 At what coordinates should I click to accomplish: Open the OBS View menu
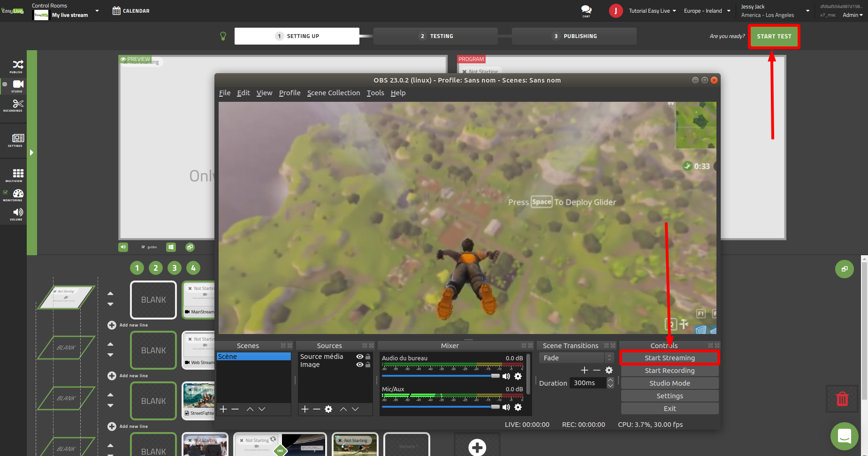[264, 93]
